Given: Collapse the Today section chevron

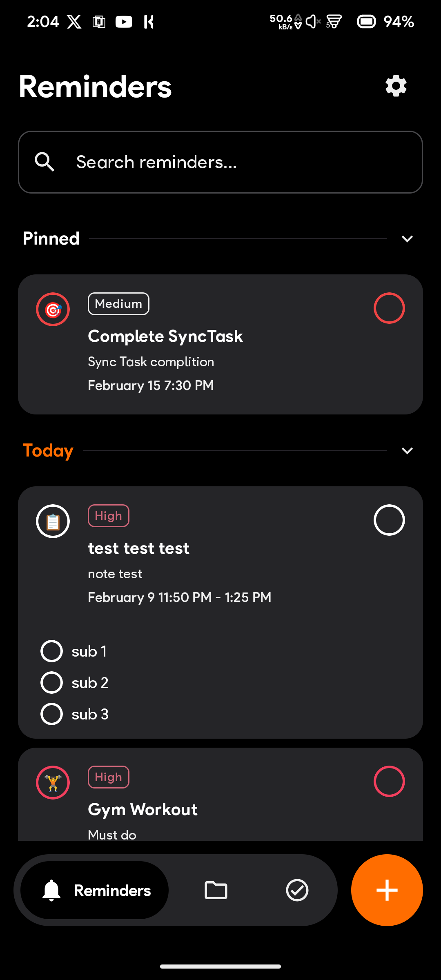Looking at the screenshot, I should coord(407,450).
